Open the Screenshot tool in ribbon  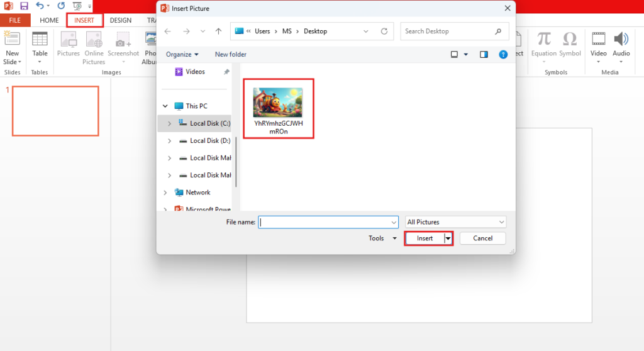pos(123,48)
